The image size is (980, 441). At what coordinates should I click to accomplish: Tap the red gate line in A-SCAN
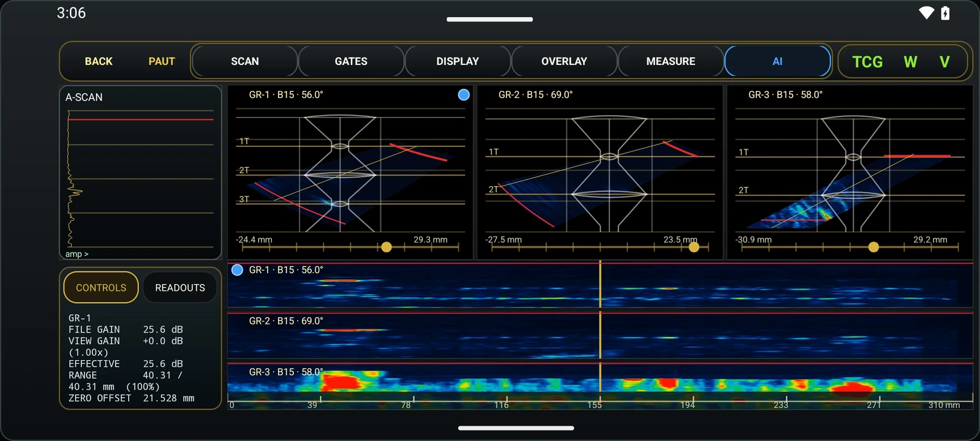tap(141, 119)
